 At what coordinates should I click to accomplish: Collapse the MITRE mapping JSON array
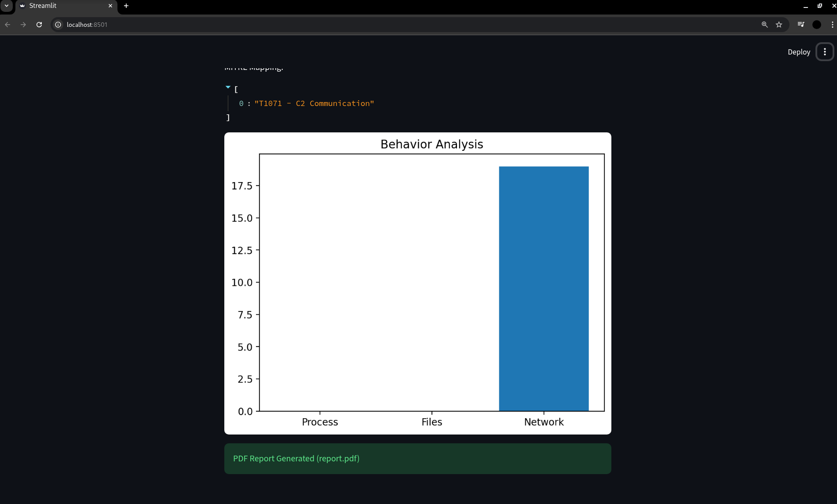[x=228, y=87]
